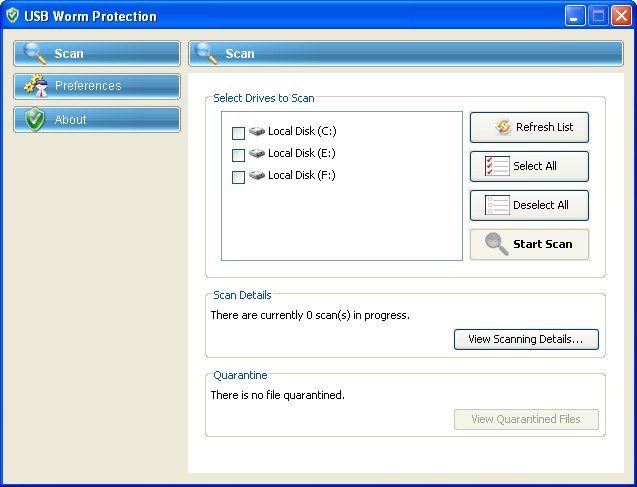Image resolution: width=637 pixels, height=487 pixels.
Task: Click the Start Scan magnifier icon
Action: click(x=496, y=244)
